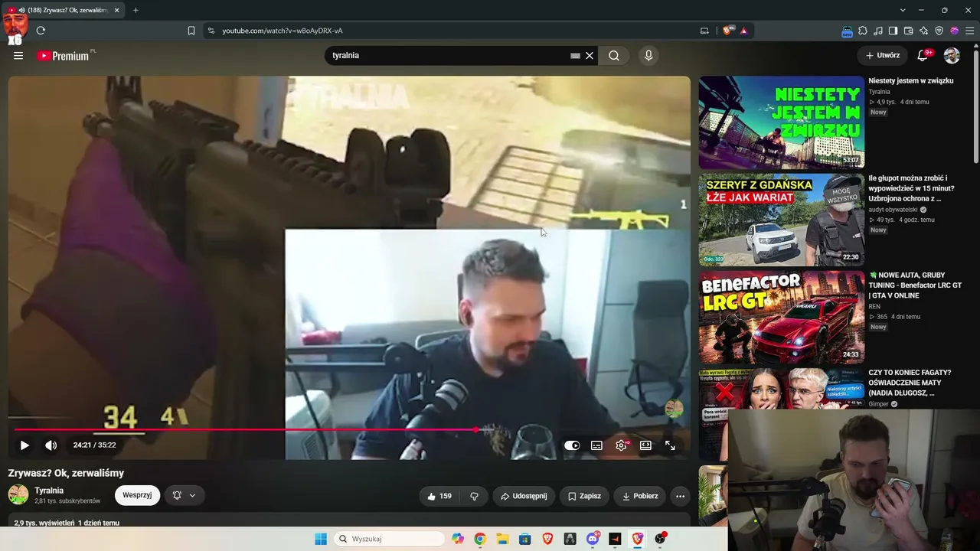The height and width of the screenshot is (551, 980).
Task: Open a new browser tab
Action: [x=136, y=10]
